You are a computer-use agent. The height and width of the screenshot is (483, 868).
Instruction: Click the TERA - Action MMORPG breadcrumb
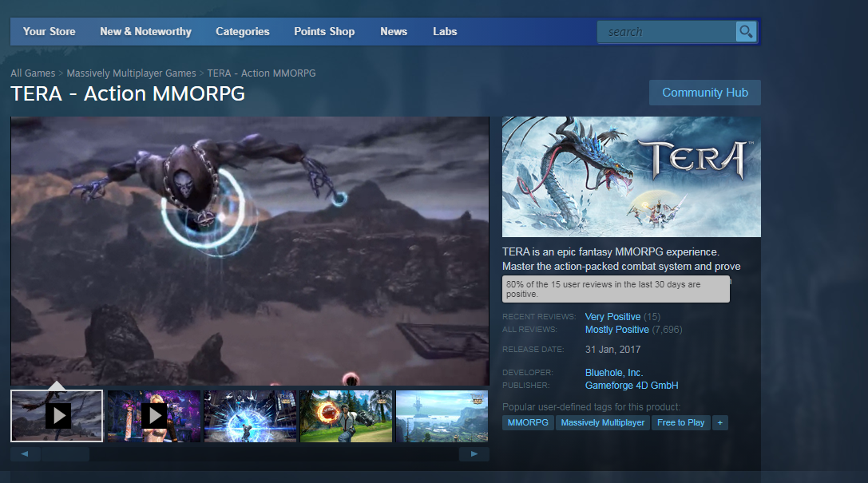(261, 73)
